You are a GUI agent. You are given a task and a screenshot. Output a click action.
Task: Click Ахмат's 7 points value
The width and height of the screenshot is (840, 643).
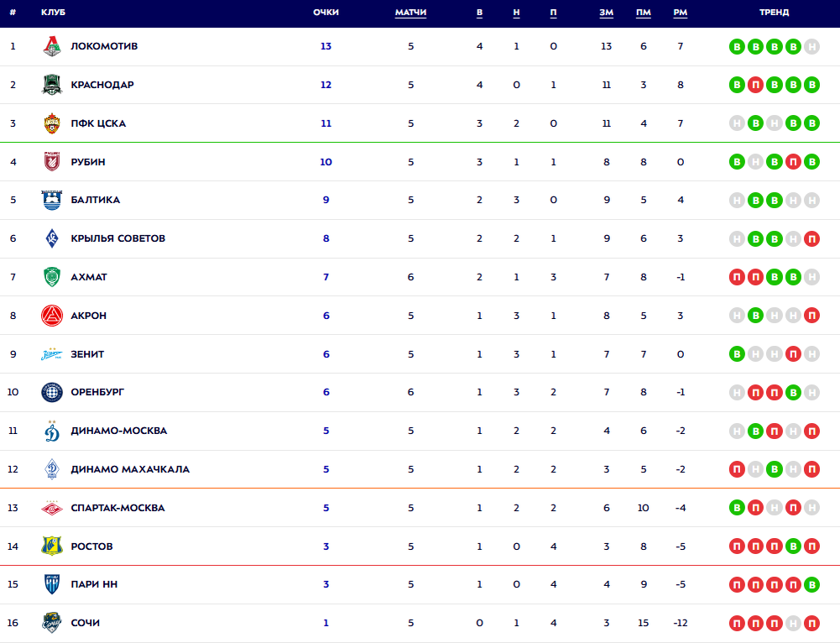[x=326, y=277]
